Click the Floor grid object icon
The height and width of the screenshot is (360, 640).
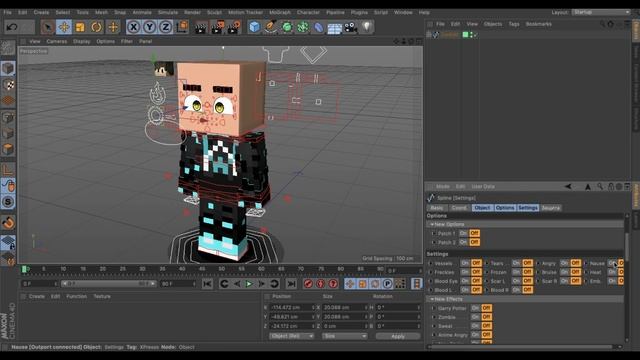click(334, 28)
